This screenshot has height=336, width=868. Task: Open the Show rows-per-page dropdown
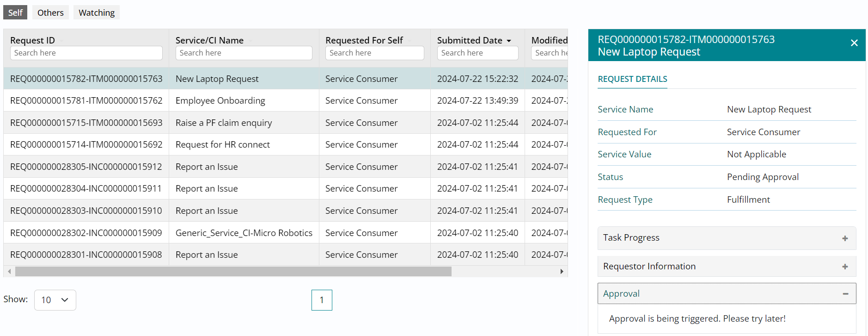pyautogui.click(x=55, y=300)
